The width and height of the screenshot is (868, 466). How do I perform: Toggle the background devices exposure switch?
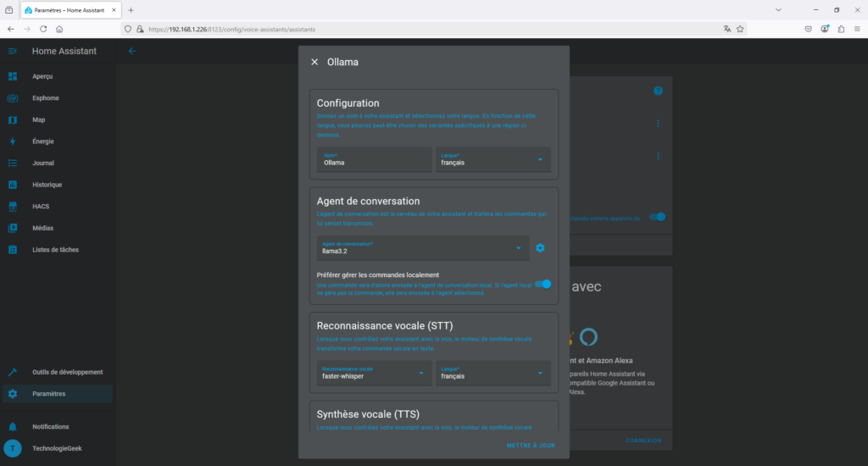[657, 217]
